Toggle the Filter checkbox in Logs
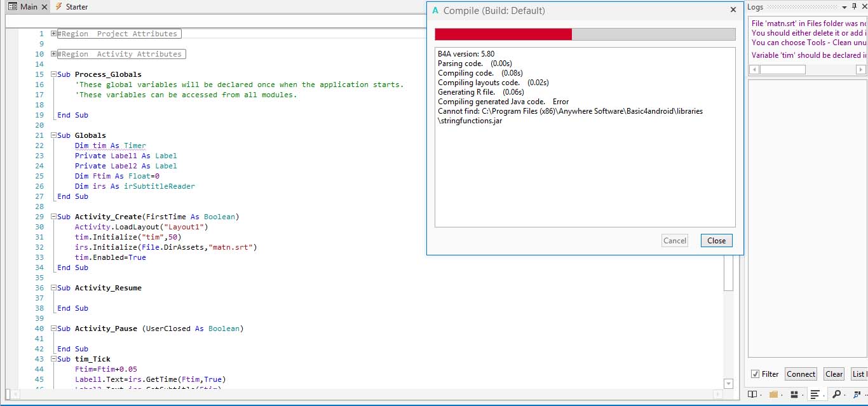 [755, 374]
